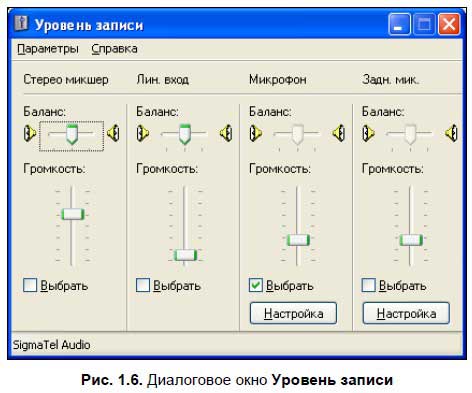472x393 pixels.
Task: Open the Справка menu
Action: point(114,49)
